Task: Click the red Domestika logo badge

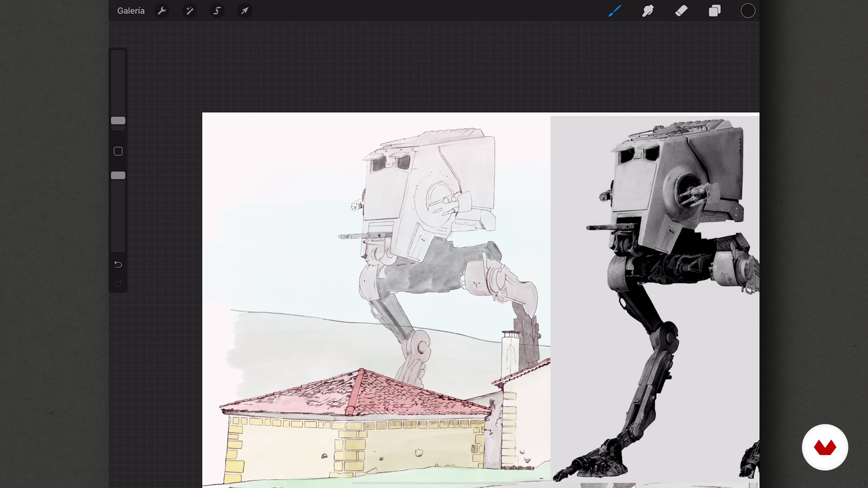Action: click(x=825, y=447)
